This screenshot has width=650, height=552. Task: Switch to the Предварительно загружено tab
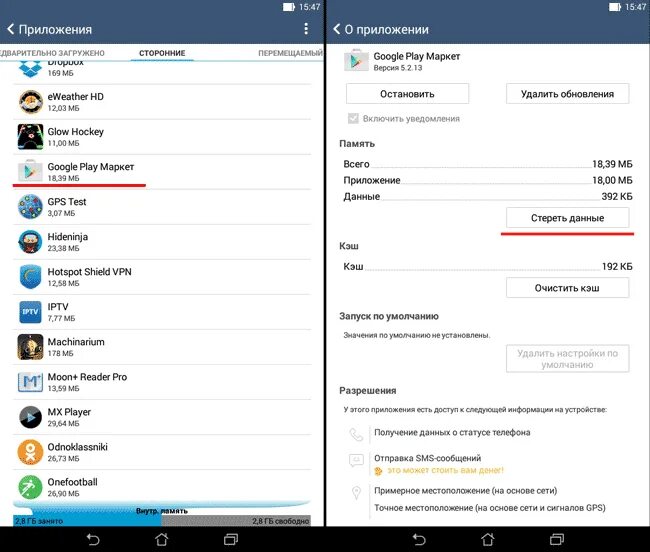pos(52,53)
